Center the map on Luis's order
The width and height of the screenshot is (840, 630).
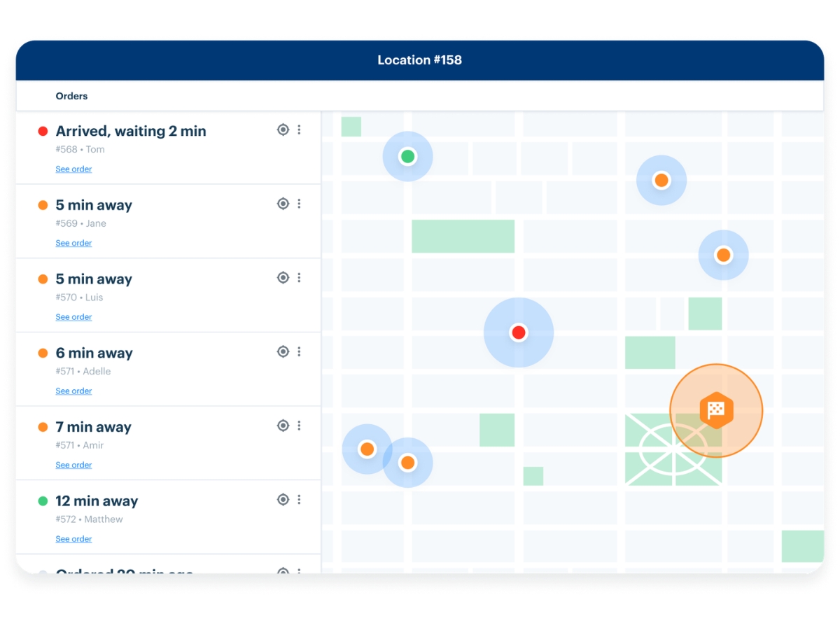(283, 278)
